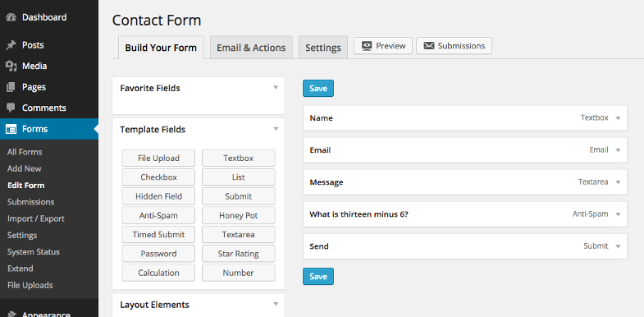Switch to Email & Actions tab

click(x=251, y=48)
